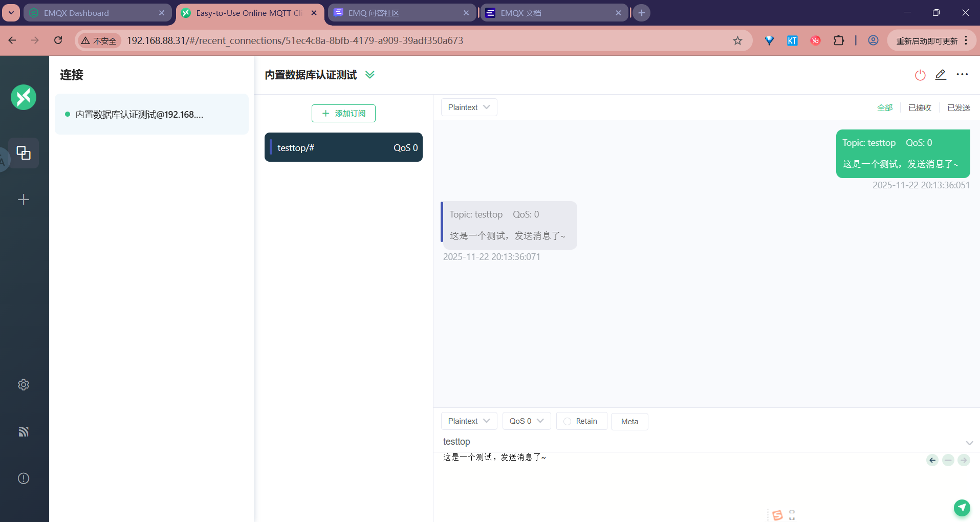Open the About info icon in sidebar
Image resolution: width=980 pixels, height=522 pixels.
tap(24, 478)
